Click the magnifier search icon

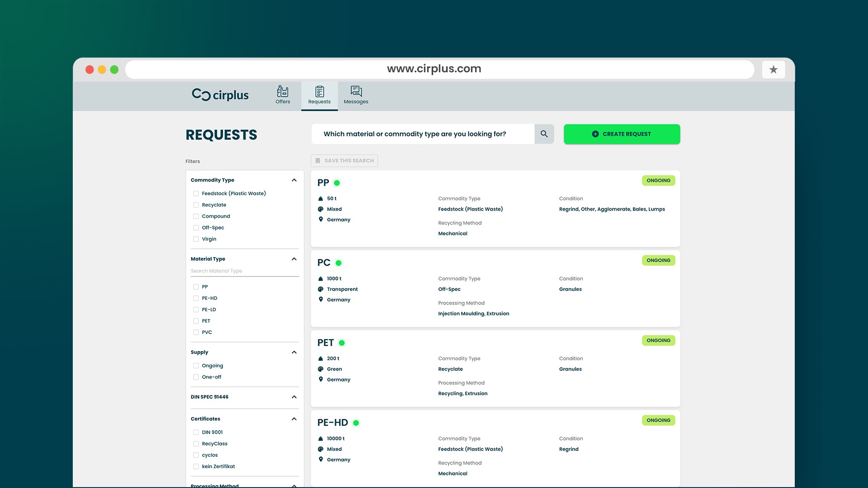click(x=544, y=134)
